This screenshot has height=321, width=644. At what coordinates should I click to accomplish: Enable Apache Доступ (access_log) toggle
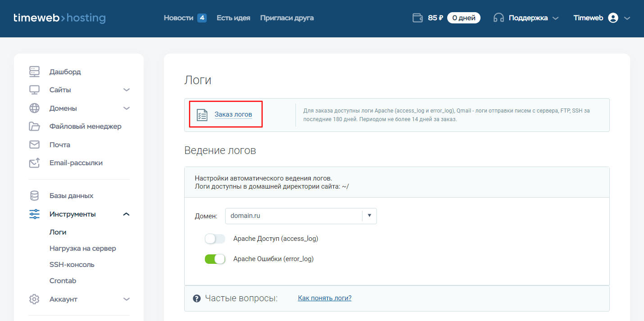(x=215, y=239)
